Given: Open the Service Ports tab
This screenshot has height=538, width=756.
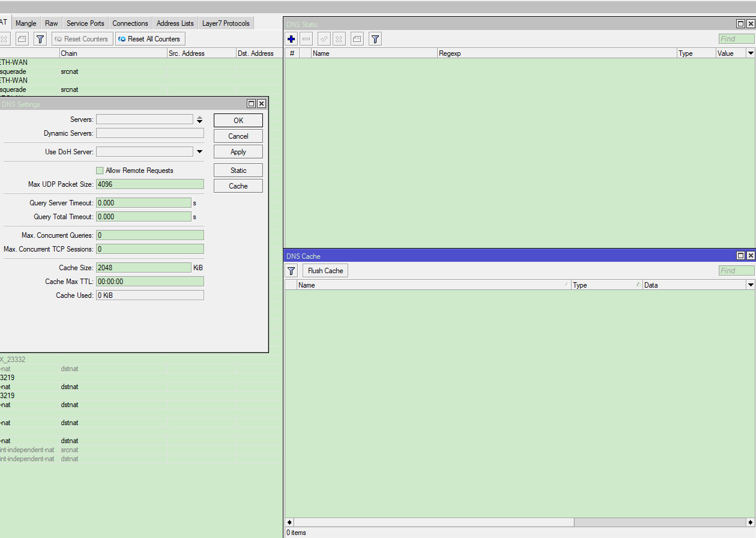Looking at the screenshot, I should [85, 23].
